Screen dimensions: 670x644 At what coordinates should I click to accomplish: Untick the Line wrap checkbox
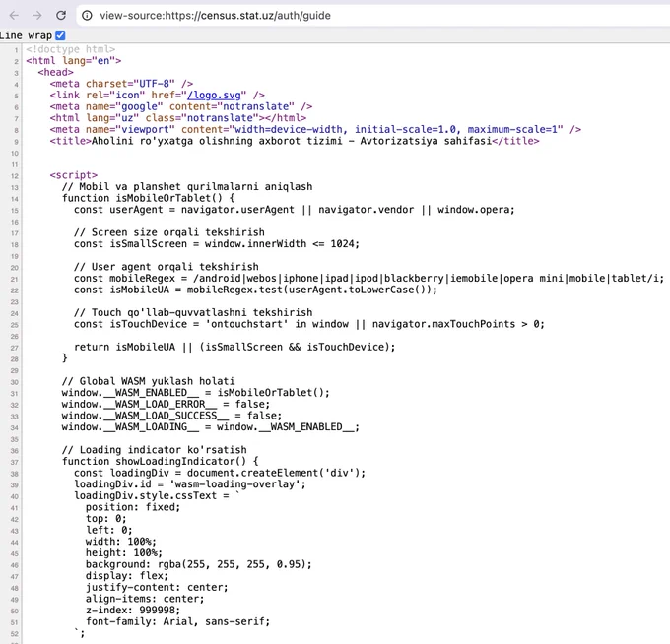click(x=60, y=35)
